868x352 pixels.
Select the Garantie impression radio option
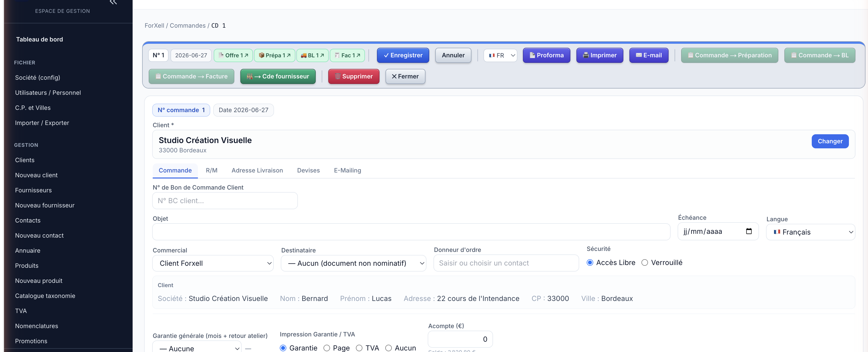[283, 348]
